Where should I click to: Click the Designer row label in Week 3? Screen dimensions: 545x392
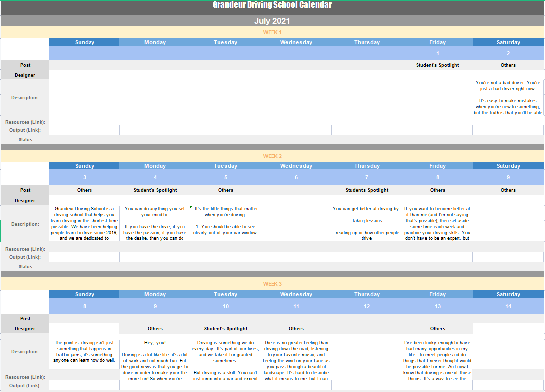tap(25, 329)
